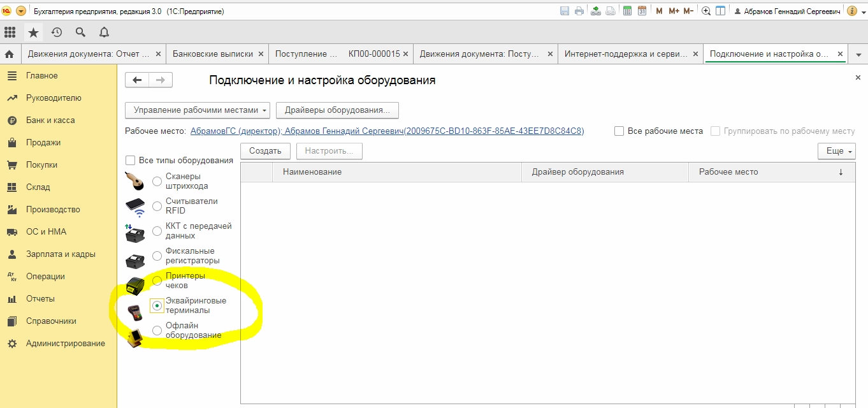Click the zoom magnifier plus icon
The height and width of the screenshot is (408, 868).
(706, 11)
